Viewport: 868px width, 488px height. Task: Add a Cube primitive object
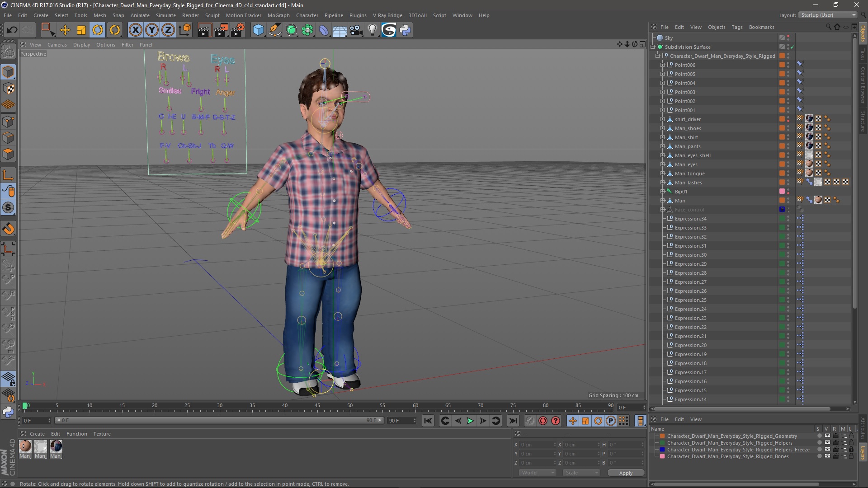coord(258,30)
